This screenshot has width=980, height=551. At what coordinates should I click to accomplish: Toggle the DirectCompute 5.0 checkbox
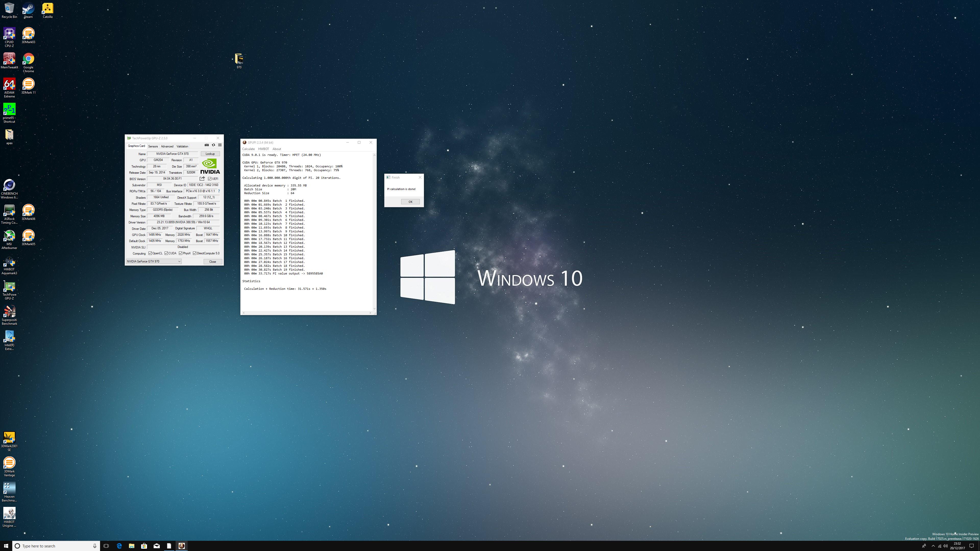pyautogui.click(x=195, y=253)
